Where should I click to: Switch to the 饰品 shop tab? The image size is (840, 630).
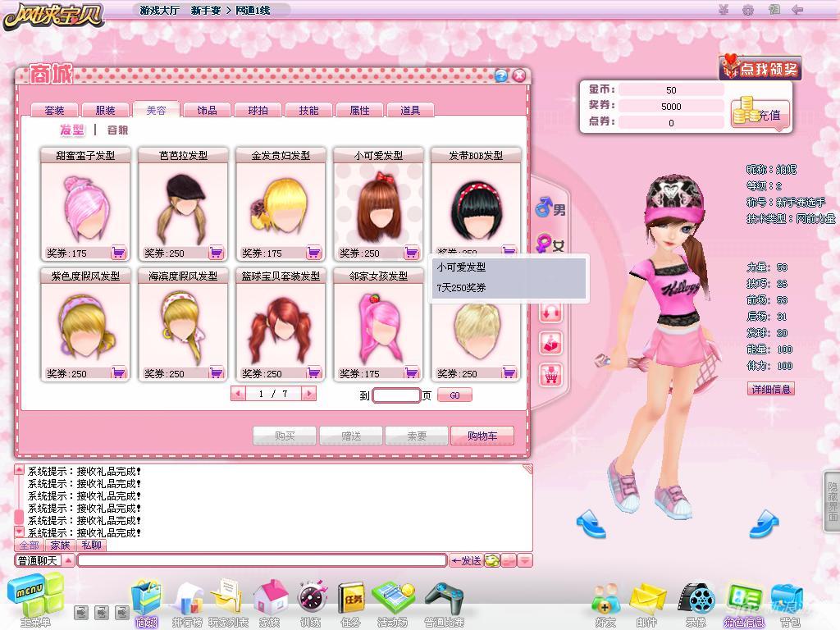208,110
